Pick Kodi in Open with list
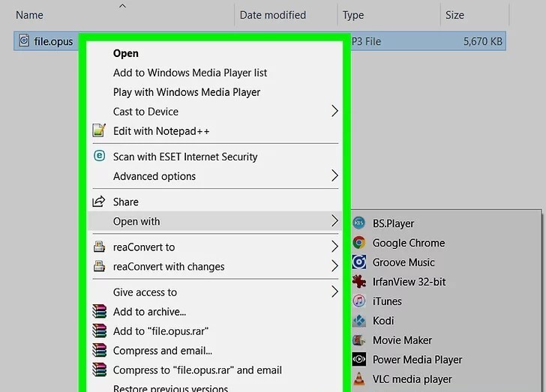Viewport: 546px width, 392px height. point(446,321)
